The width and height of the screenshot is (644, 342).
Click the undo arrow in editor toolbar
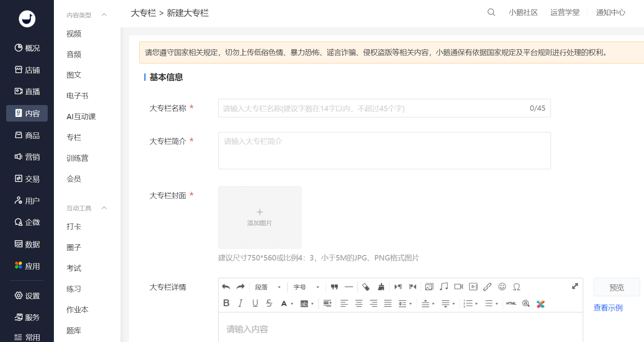(226, 287)
